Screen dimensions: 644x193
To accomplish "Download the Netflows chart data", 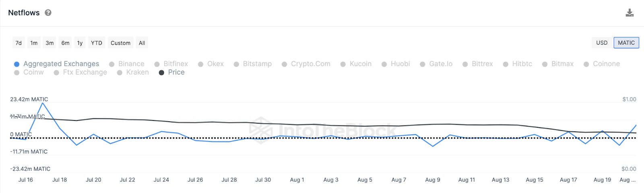I will coord(630,13).
